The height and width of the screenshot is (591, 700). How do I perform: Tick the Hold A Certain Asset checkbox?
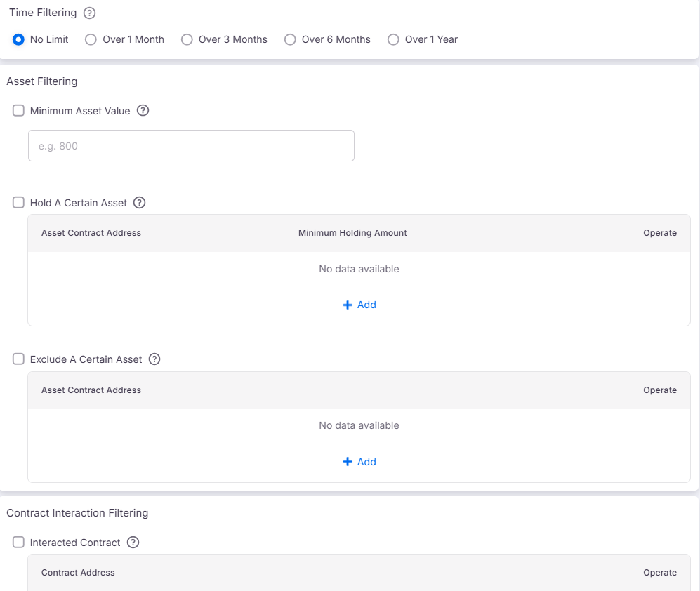(19, 203)
